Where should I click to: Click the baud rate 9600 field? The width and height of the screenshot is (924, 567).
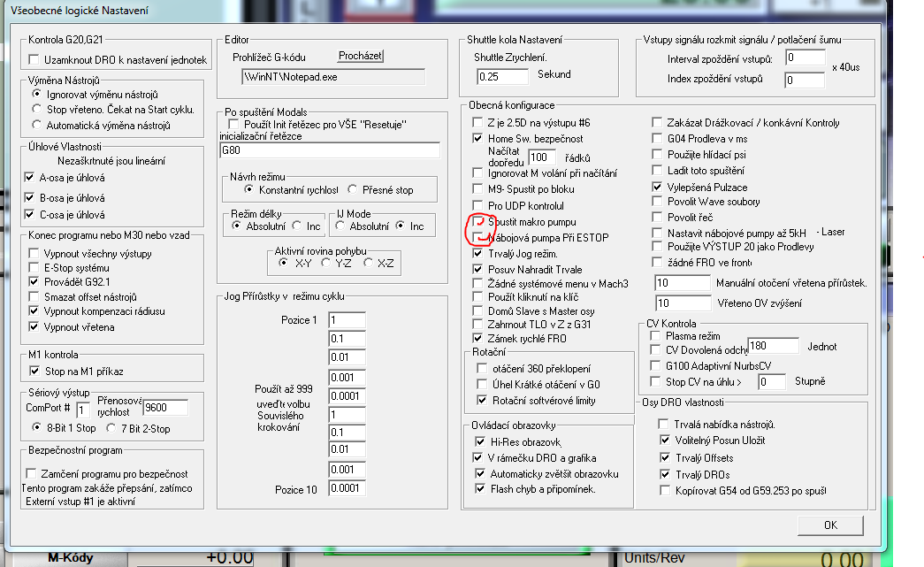[x=165, y=408]
